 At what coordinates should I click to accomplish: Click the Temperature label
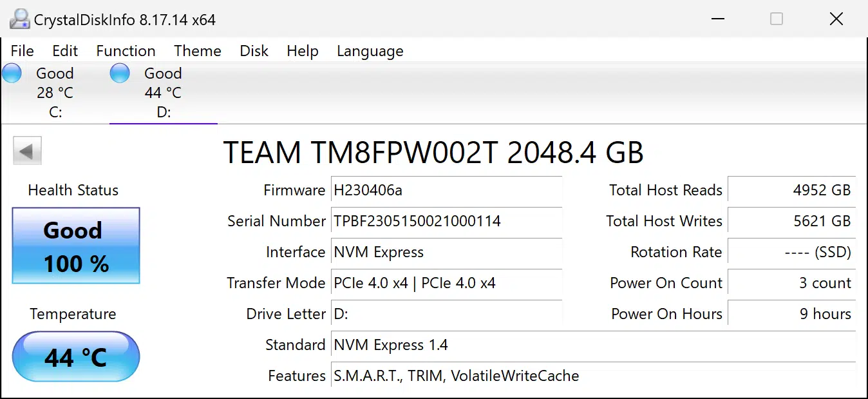[x=73, y=314]
